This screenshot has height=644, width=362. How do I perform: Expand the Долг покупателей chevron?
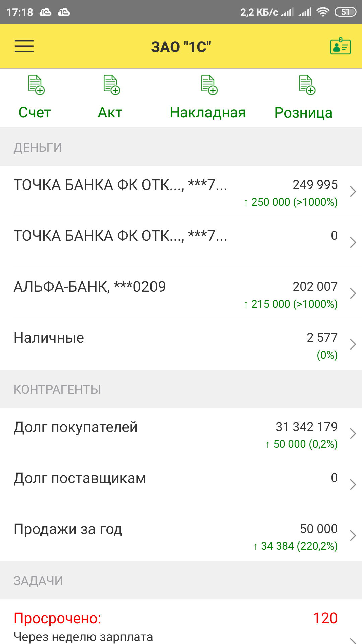point(353,434)
